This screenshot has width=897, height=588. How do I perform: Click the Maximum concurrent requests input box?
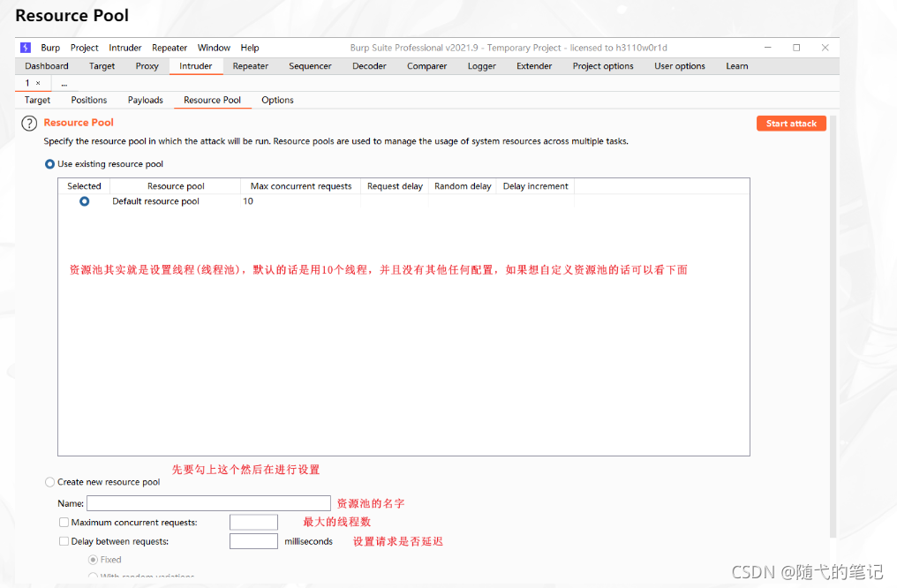click(253, 522)
